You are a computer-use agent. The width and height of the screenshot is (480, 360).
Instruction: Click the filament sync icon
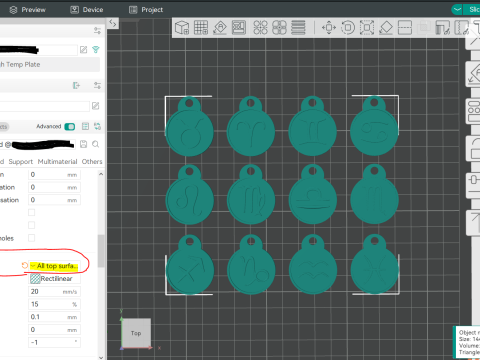point(76,86)
